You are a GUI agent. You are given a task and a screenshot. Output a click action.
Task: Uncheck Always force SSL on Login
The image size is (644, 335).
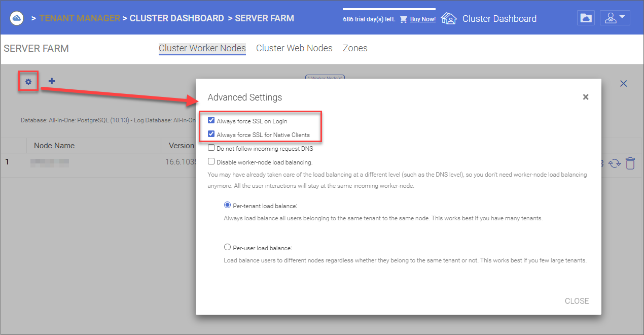(x=211, y=121)
